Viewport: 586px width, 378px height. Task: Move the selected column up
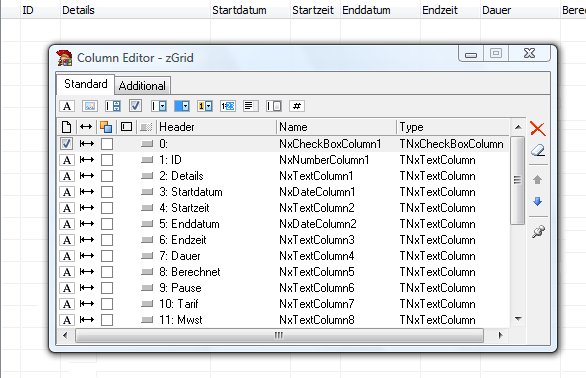537,179
